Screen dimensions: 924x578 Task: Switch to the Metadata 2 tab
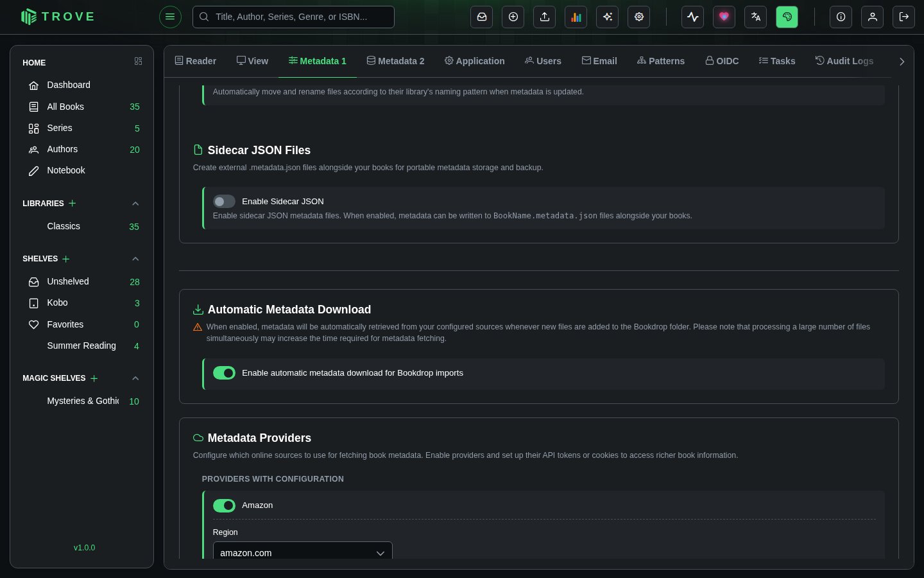396,61
